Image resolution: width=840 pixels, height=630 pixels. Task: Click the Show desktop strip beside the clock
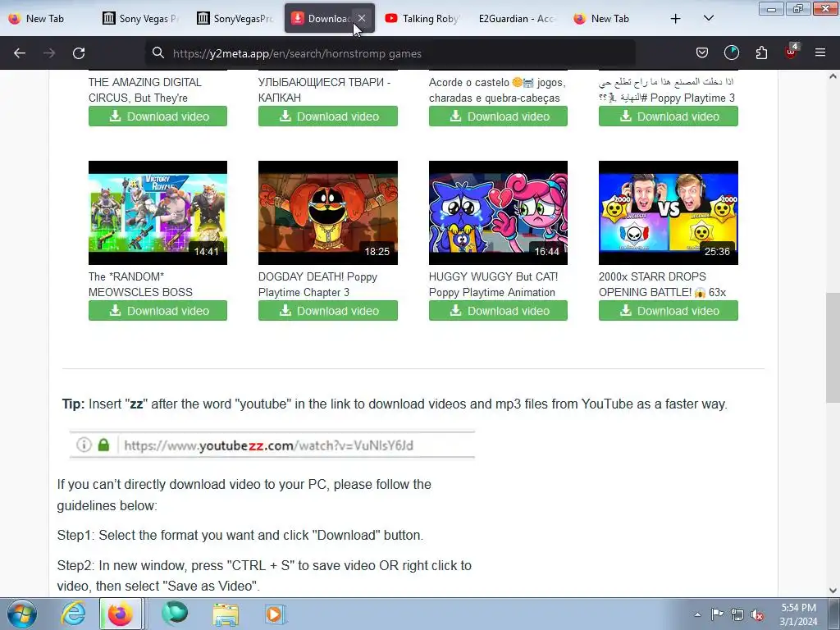[x=834, y=614]
